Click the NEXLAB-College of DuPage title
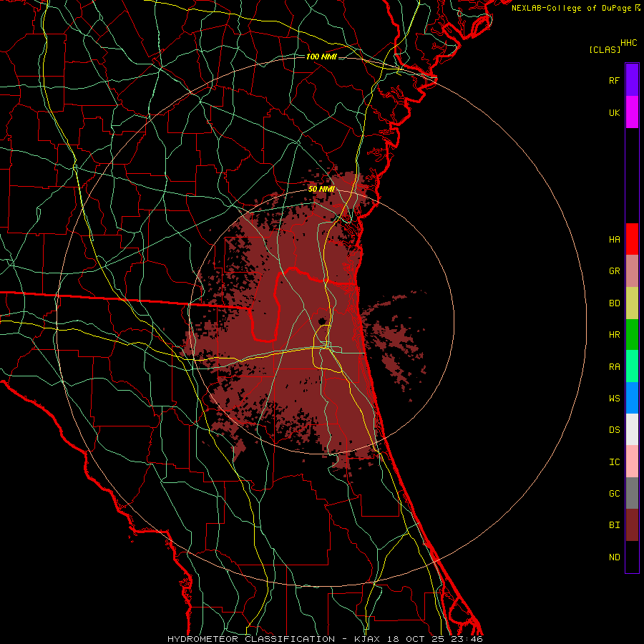644x644 pixels. tap(571, 8)
